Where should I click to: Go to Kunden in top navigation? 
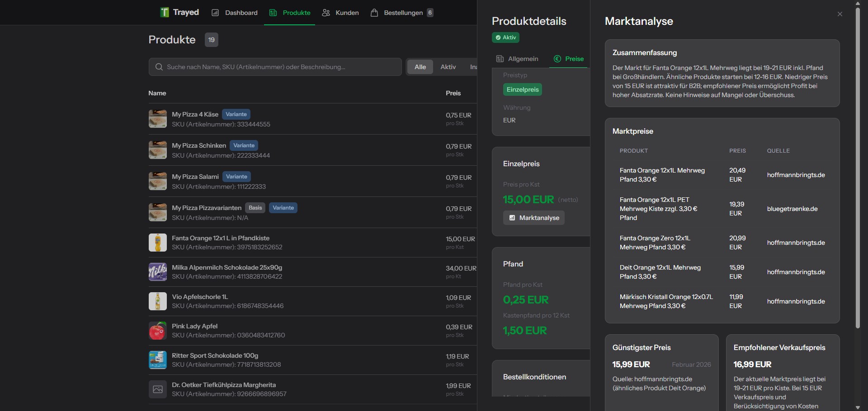tap(340, 13)
